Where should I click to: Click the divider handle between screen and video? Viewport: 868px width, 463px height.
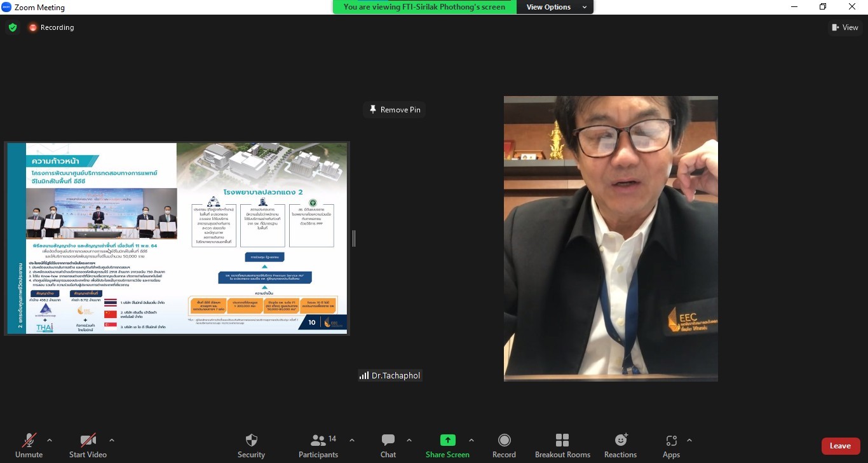353,238
